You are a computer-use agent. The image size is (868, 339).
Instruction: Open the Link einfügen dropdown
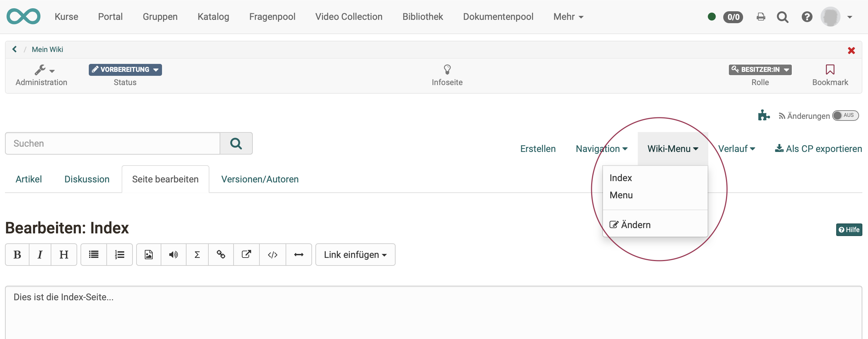tap(355, 255)
